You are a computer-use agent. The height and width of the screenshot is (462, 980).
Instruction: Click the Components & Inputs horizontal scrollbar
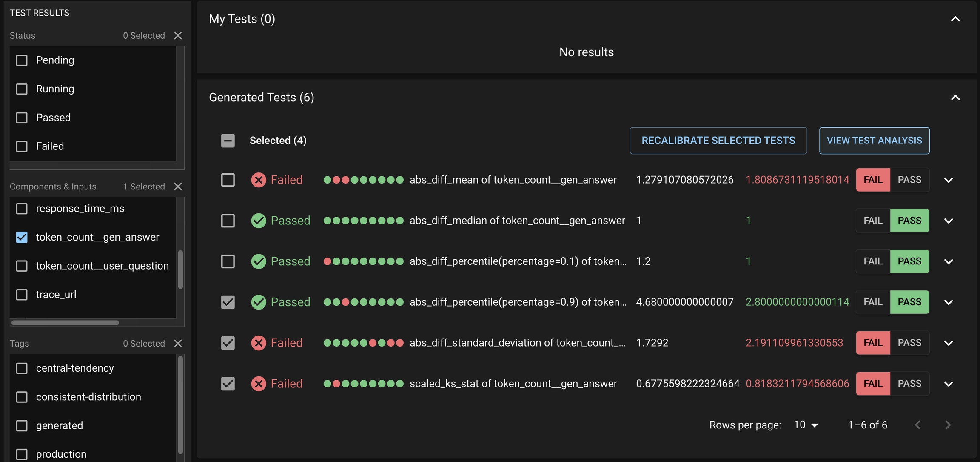click(x=65, y=323)
